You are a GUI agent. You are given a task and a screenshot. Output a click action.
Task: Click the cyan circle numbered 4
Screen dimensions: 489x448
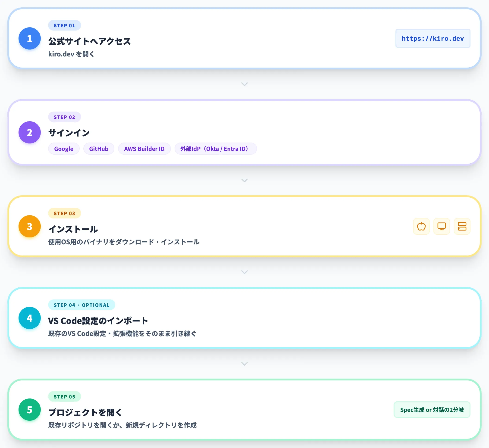(x=30, y=318)
